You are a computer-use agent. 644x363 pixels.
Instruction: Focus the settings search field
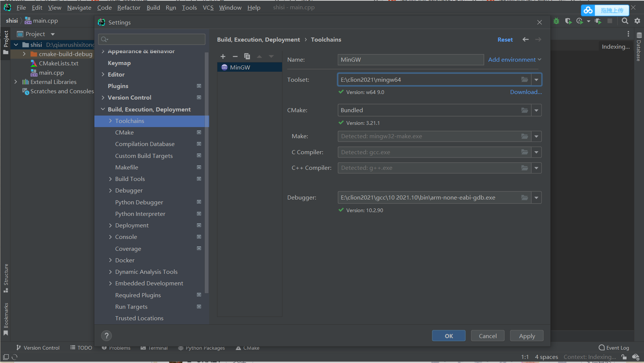(152, 39)
